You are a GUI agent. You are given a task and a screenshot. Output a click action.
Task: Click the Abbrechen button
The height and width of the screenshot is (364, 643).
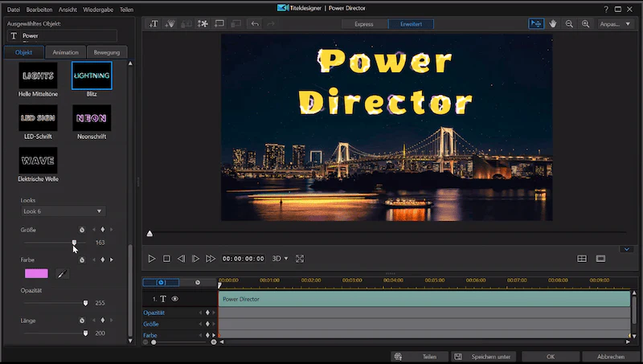[x=611, y=357]
